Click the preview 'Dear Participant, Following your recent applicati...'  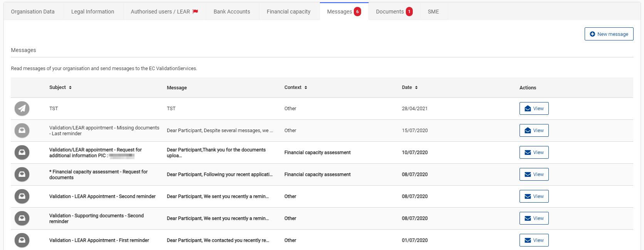pyautogui.click(x=220, y=174)
